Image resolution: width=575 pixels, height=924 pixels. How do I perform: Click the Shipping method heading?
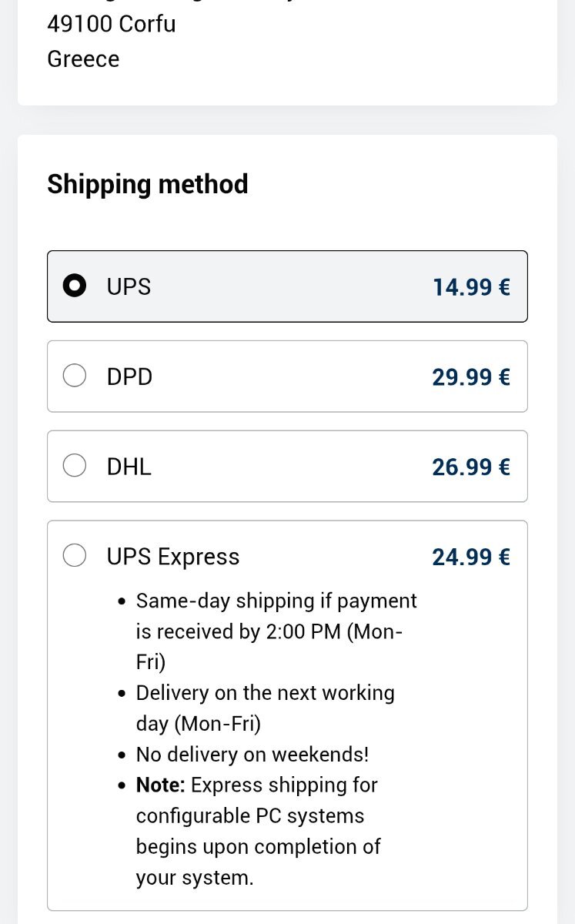point(148,185)
